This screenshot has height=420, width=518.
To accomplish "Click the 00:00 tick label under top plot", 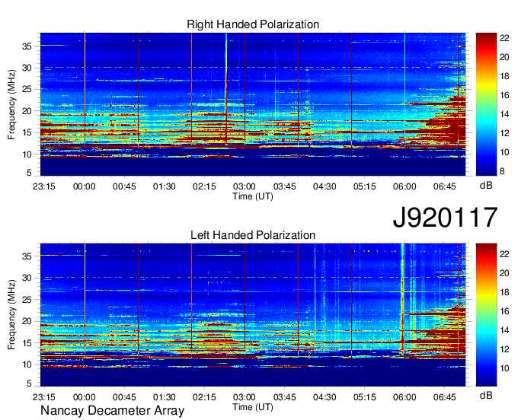I will tap(85, 186).
